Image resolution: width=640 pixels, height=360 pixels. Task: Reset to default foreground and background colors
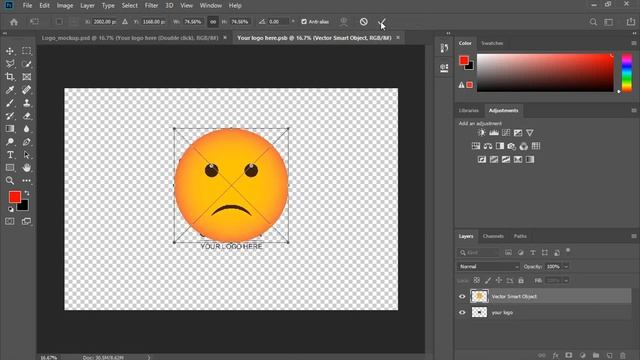(11, 209)
